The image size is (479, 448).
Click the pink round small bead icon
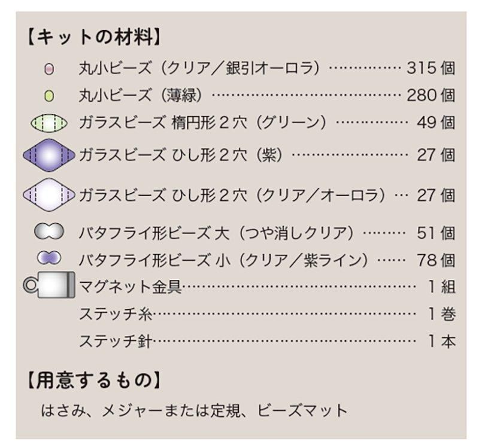tap(49, 69)
